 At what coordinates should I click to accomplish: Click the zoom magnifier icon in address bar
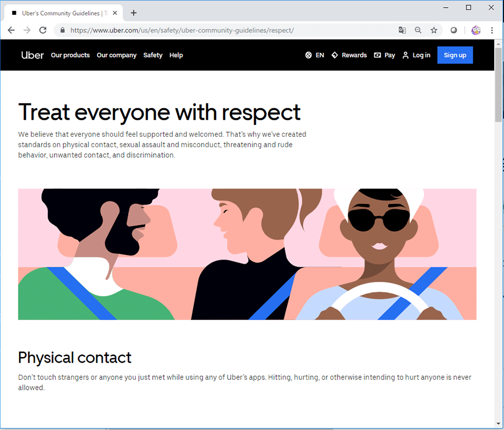click(x=418, y=30)
